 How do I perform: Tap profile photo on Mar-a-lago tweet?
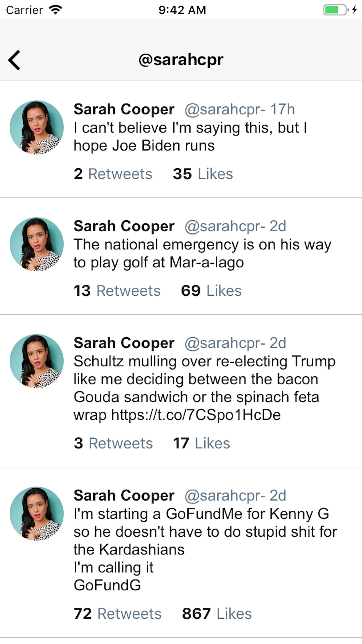(x=37, y=244)
